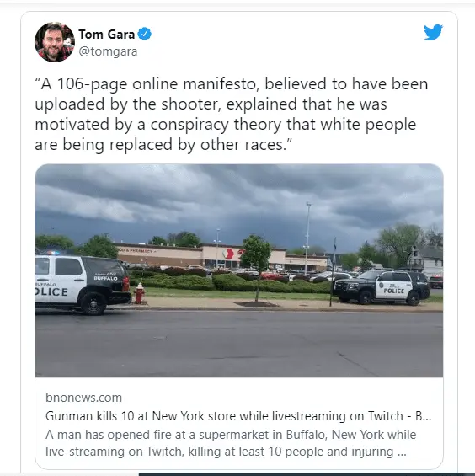This screenshot has width=475, height=476.
Task: Open Tom Gara's profile picture
Action: point(55,42)
